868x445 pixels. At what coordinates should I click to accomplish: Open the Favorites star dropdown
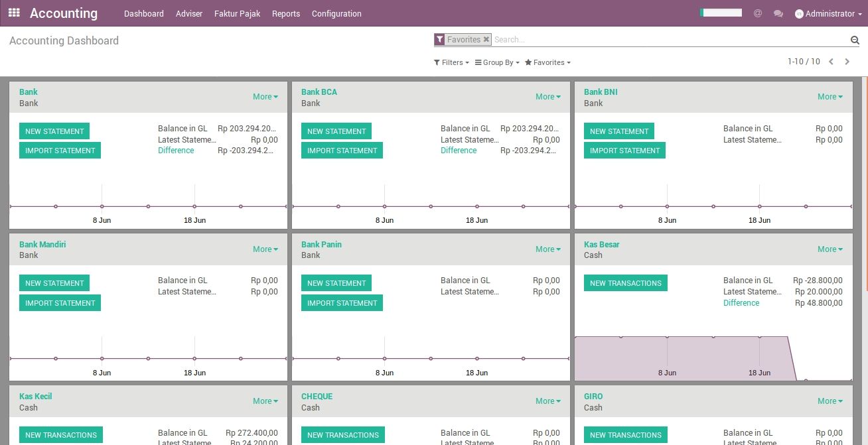click(547, 62)
